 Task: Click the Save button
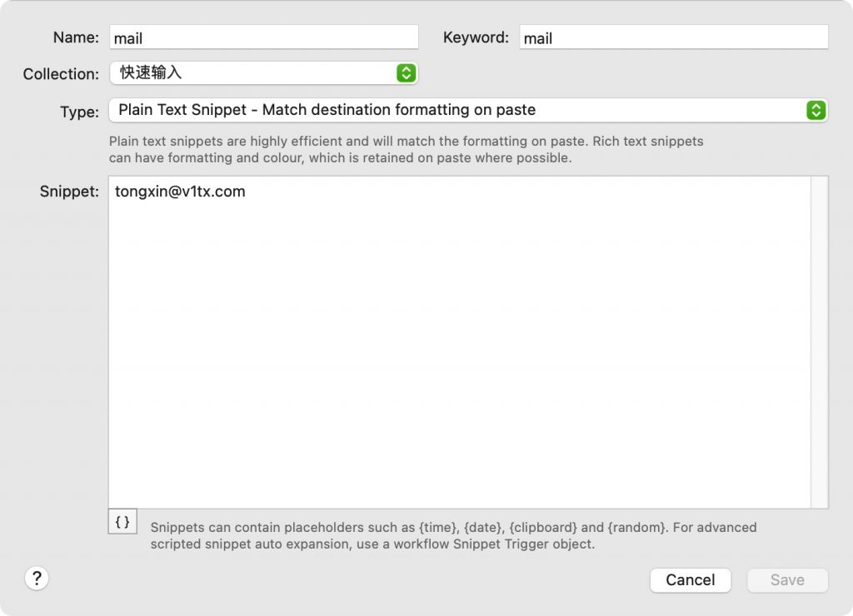787,580
